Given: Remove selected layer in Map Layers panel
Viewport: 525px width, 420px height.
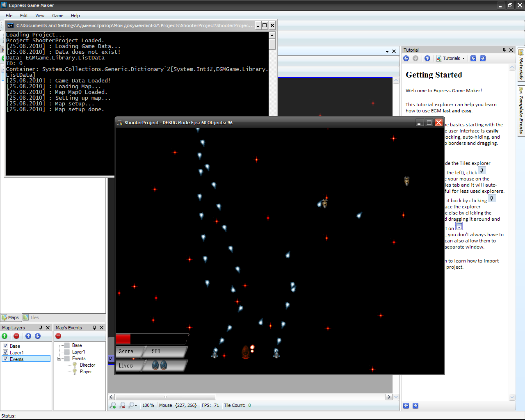Looking at the screenshot, I should click(16, 336).
